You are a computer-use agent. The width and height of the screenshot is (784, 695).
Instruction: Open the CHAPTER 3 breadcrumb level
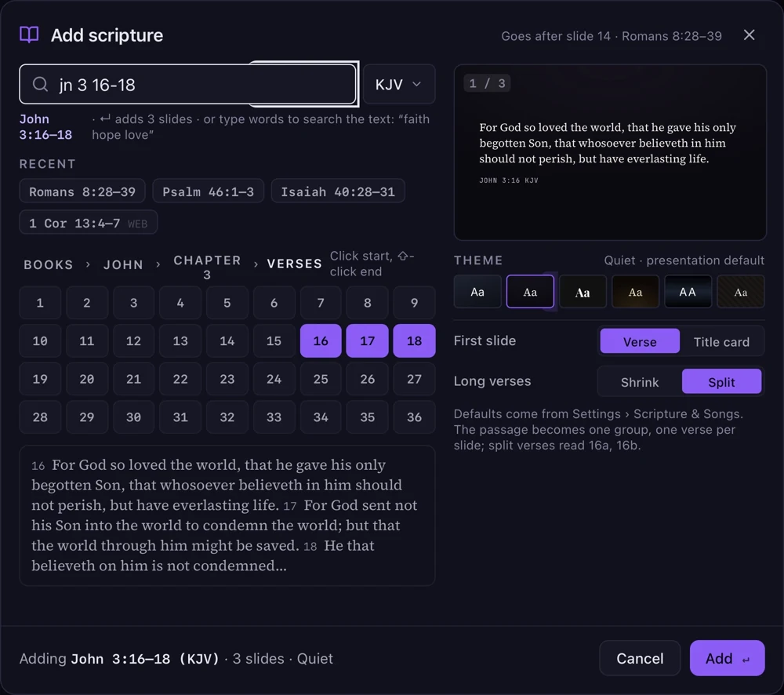[x=207, y=267]
